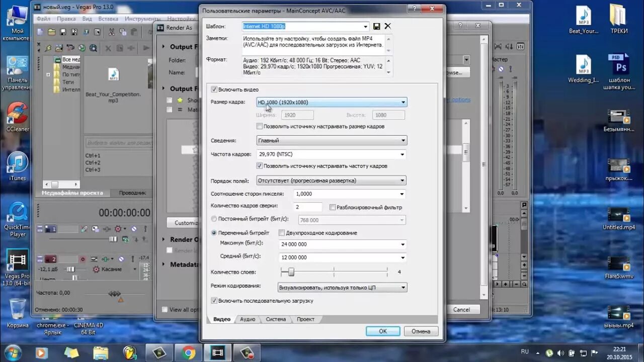Screen dimensions: 644x362
Task: Toggle Позволить источнику настраивать размер кадров
Action: pos(260,126)
